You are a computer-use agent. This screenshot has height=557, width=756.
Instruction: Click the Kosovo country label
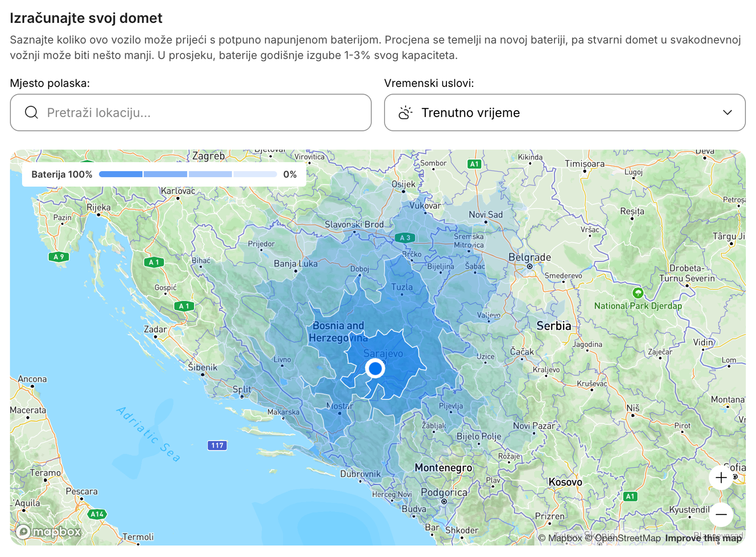[565, 482]
